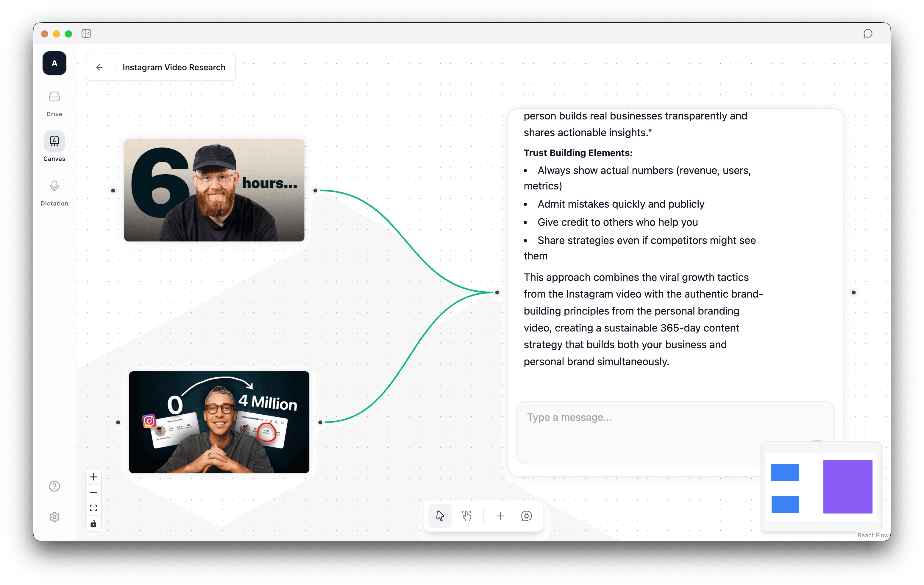This screenshot has width=924, height=585.
Task: Click the fit view icon
Action: tap(93, 508)
